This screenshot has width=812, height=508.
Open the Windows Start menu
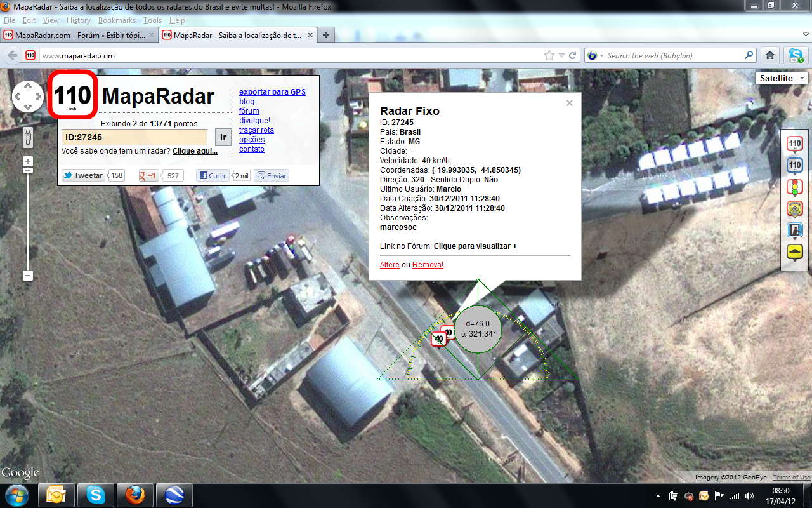[x=16, y=495]
